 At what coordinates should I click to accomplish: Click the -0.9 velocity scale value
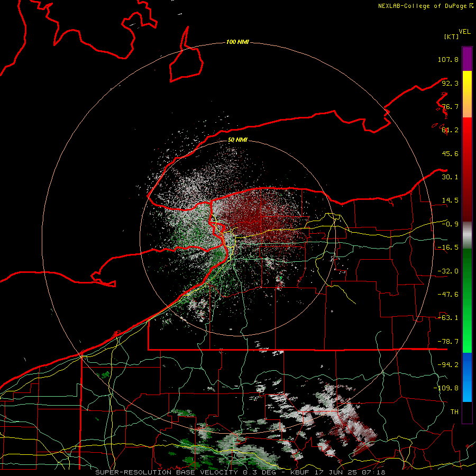click(450, 224)
